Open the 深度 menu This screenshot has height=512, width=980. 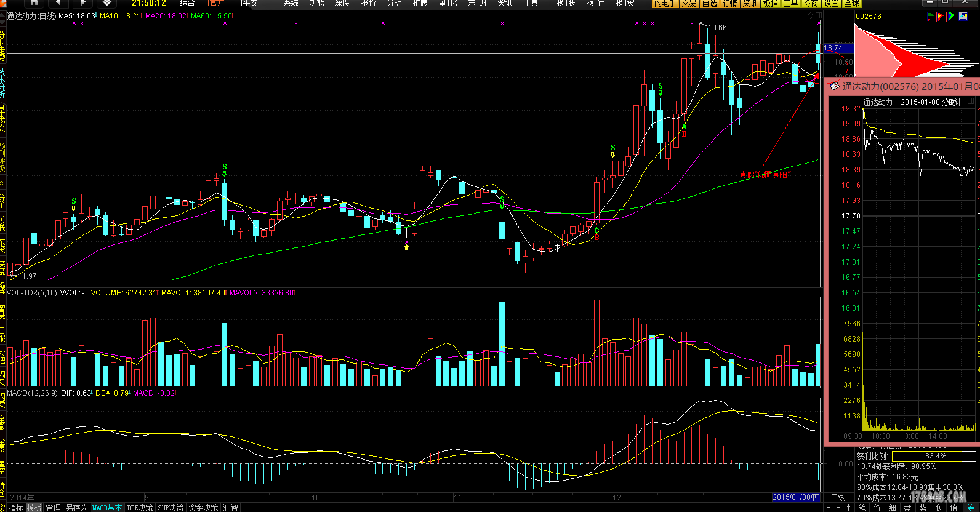coord(343,3)
